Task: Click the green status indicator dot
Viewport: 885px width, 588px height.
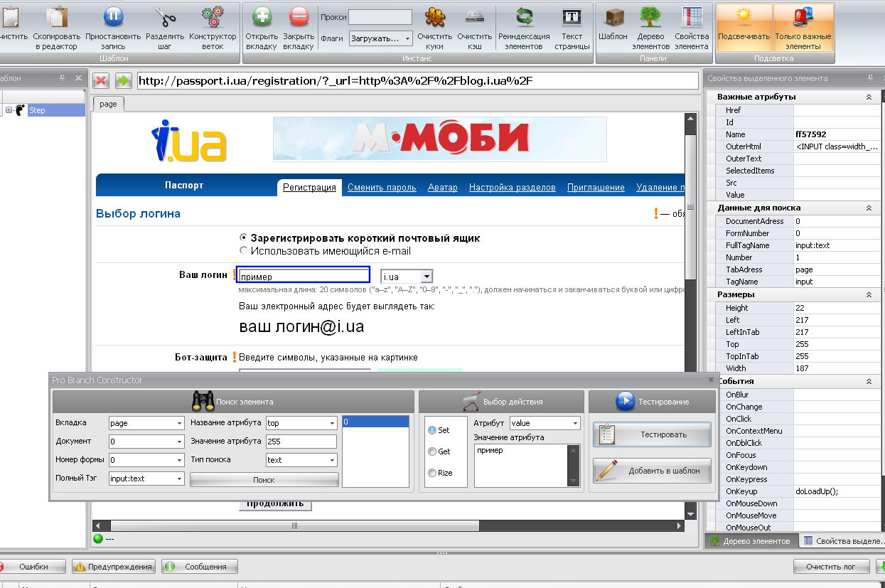Action: [x=98, y=539]
